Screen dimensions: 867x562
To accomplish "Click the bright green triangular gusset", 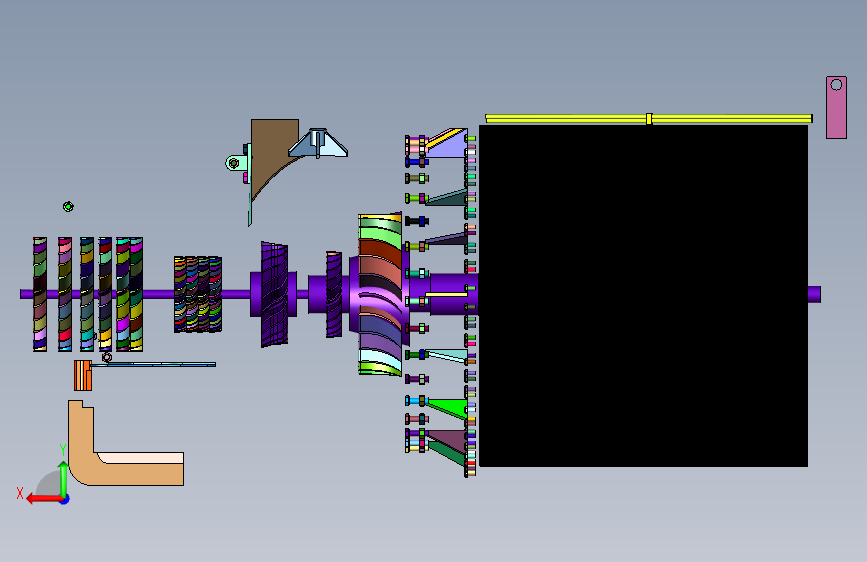I will pyautogui.click(x=451, y=407).
